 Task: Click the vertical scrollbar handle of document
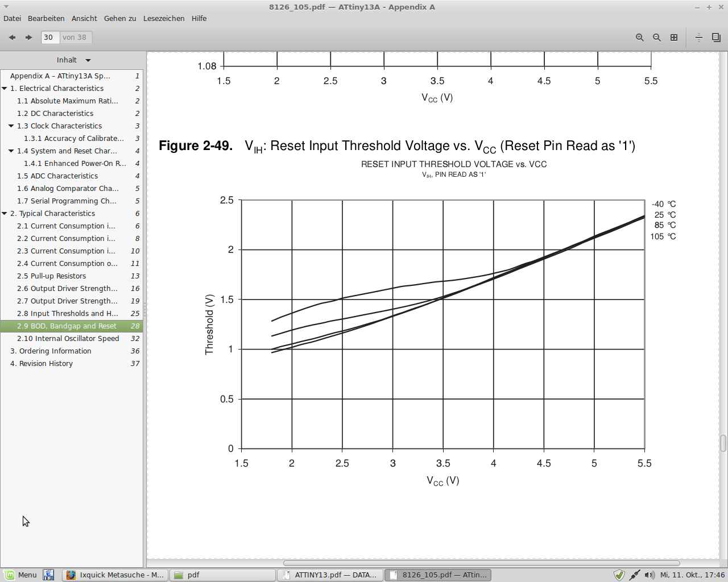723,443
